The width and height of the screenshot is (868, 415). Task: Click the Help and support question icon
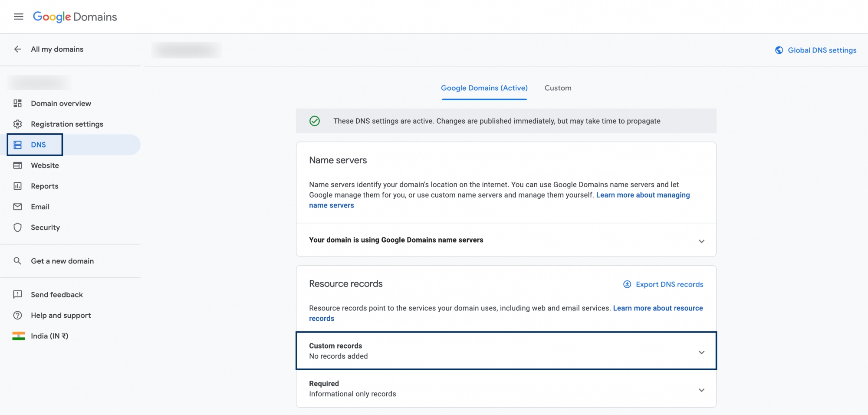(17, 315)
